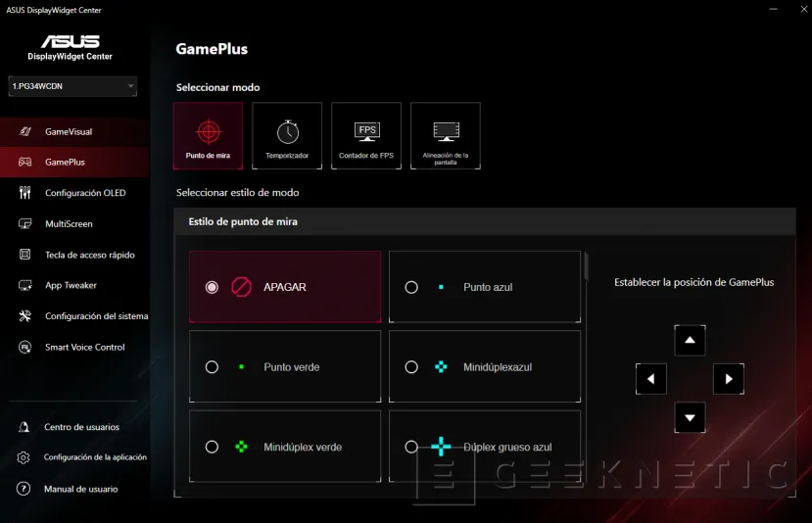The width and height of the screenshot is (812, 523).
Task: Select the APAGAR radio button
Action: coord(212,287)
